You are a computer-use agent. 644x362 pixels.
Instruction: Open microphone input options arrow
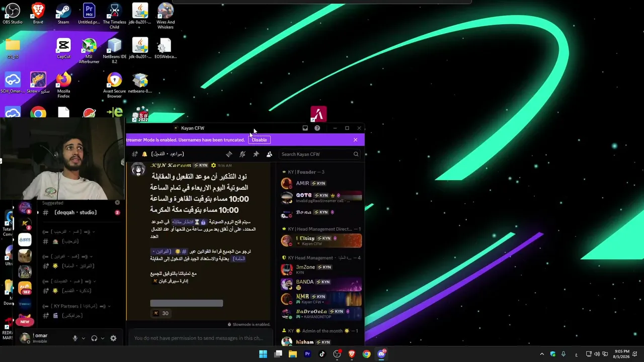83,338
